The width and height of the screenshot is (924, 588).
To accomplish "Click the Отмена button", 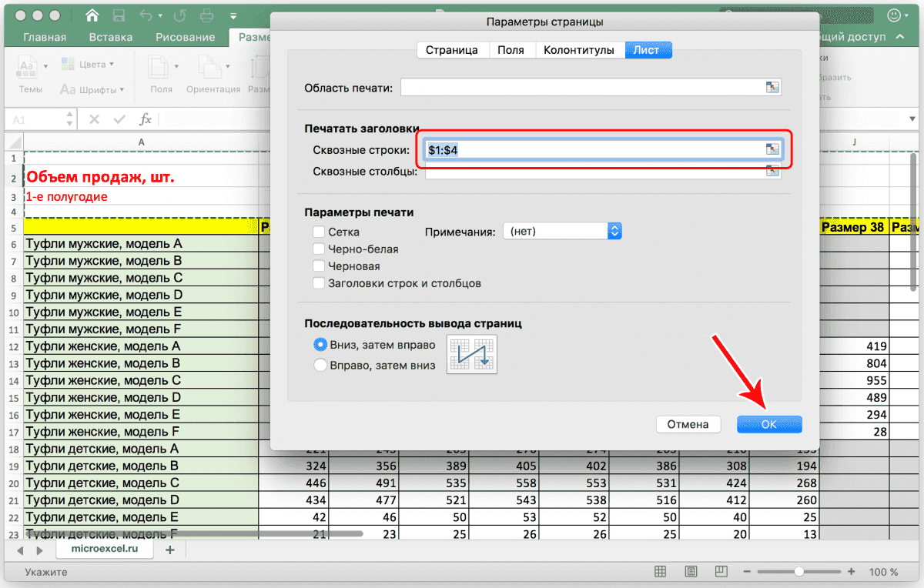I will [x=688, y=424].
